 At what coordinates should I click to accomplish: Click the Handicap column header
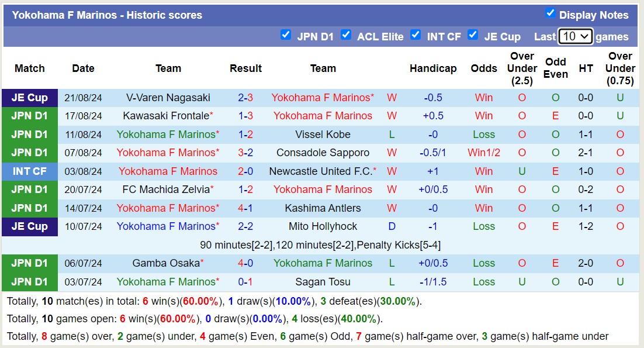pos(433,68)
